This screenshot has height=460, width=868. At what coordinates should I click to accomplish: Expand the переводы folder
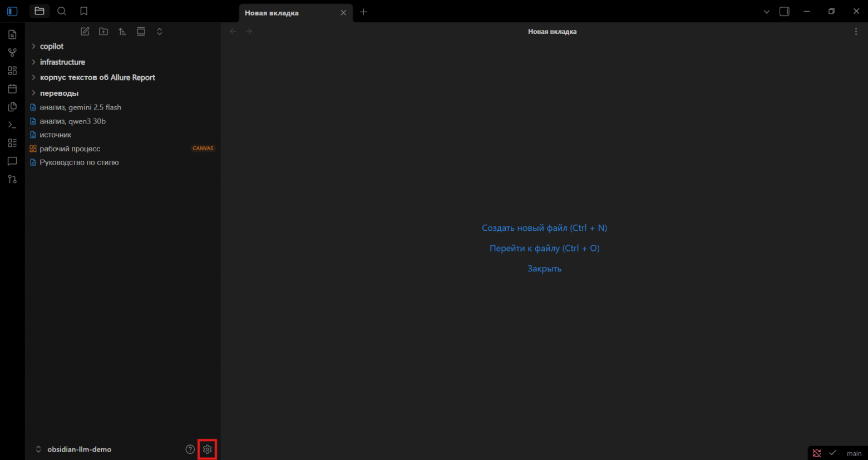[59, 93]
